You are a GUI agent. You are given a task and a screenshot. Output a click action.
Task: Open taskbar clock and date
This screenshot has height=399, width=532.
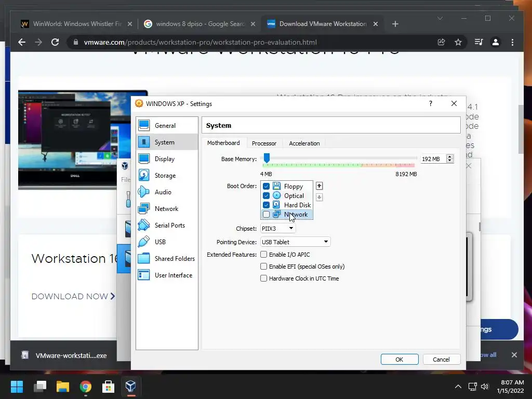point(510,387)
